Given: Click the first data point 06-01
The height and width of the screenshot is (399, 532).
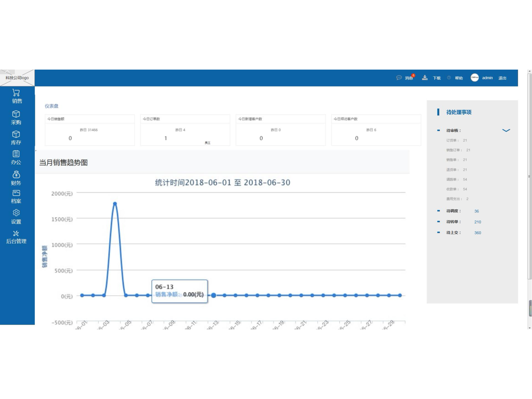Looking at the screenshot, I should (x=82, y=295).
